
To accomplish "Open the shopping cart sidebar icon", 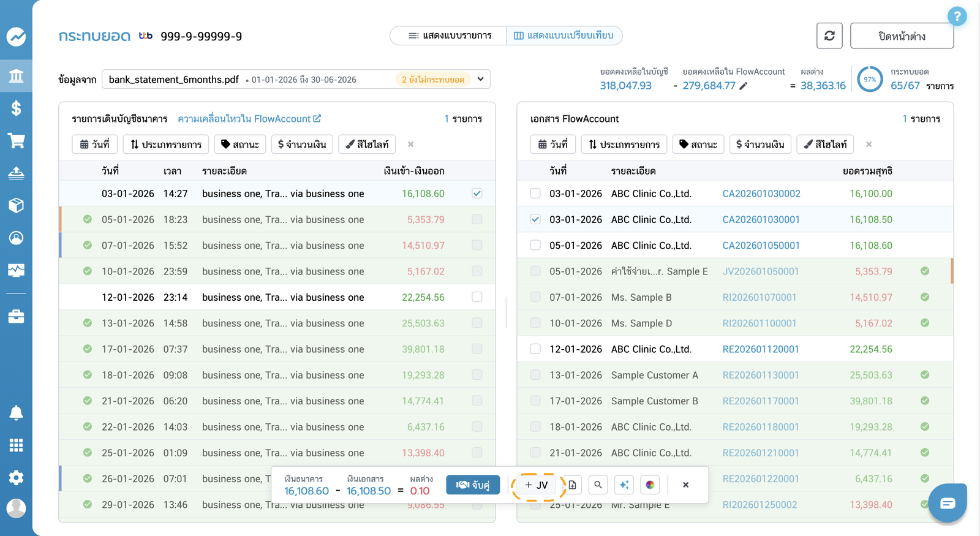I will 16,140.
